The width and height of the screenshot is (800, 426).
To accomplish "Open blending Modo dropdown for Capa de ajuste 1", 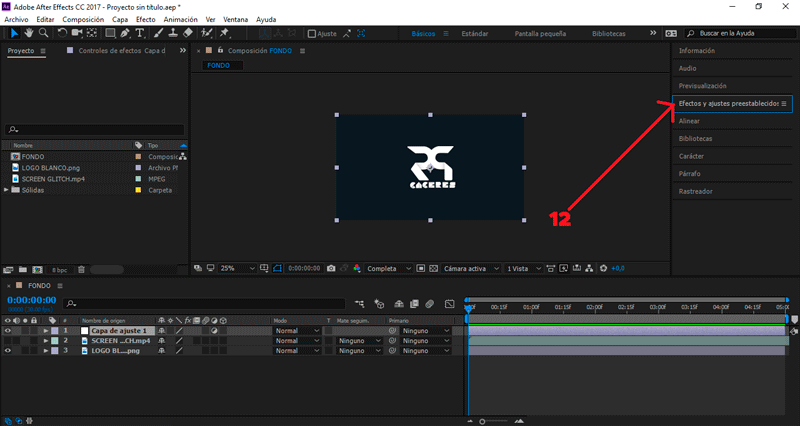I will pos(297,331).
